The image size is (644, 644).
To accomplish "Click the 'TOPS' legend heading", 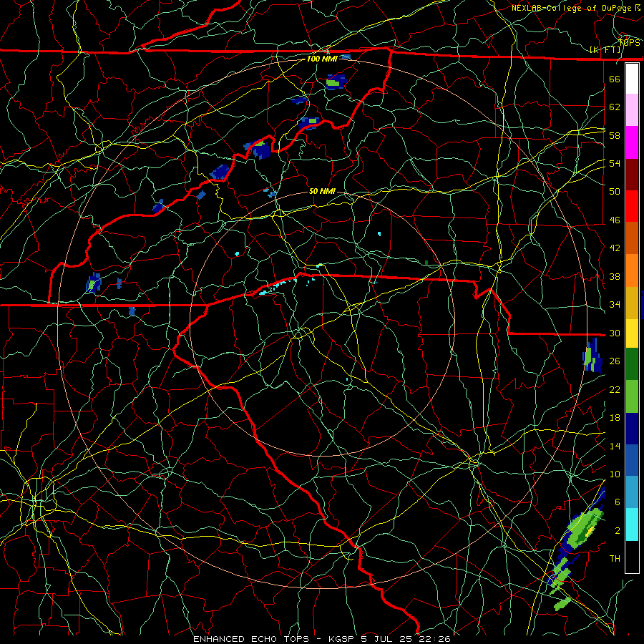I will coord(629,42).
